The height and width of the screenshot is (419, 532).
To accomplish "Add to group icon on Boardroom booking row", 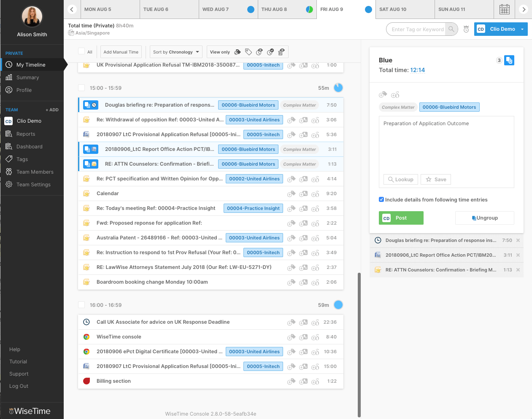I will [x=303, y=282].
